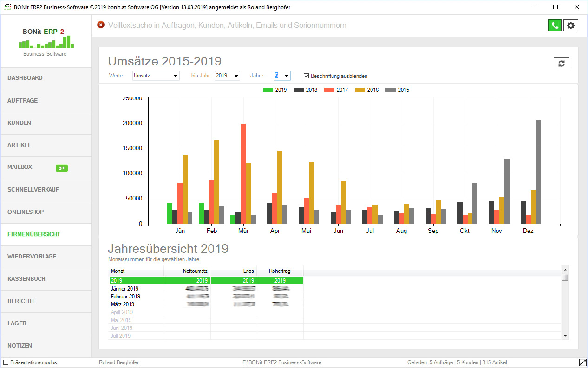Uncheck Beschriftung ausblenden checkbox
Image resolution: width=588 pixels, height=368 pixels.
point(306,76)
